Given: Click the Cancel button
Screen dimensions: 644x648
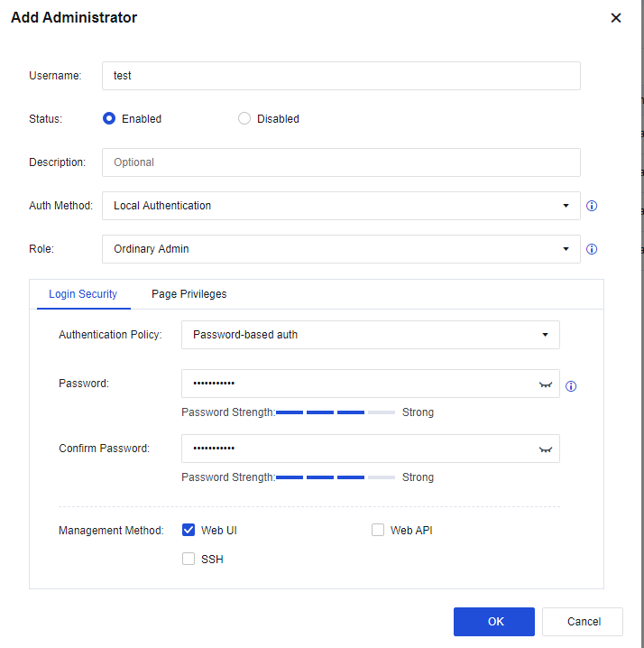Looking at the screenshot, I should pyautogui.click(x=584, y=622).
